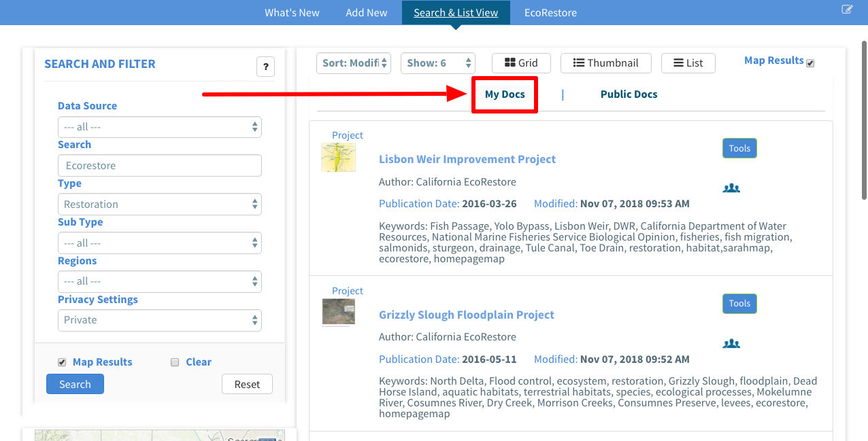Go to the What's New tab

click(292, 13)
